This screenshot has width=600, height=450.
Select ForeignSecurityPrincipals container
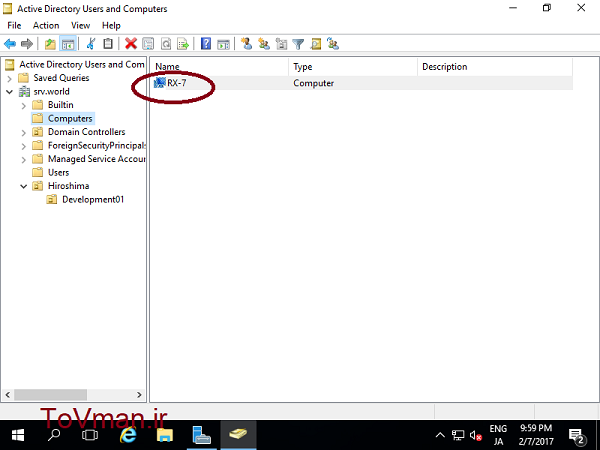pos(89,145)
